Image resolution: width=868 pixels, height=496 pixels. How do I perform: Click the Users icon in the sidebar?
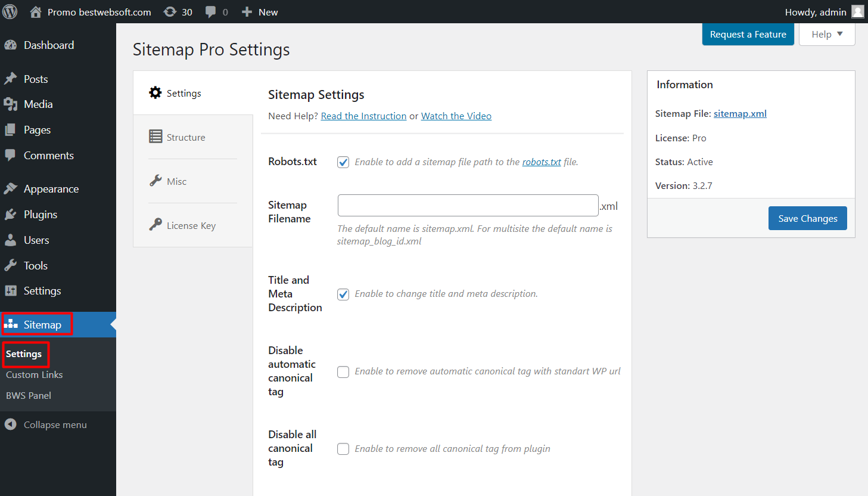(x=10, y=240)
